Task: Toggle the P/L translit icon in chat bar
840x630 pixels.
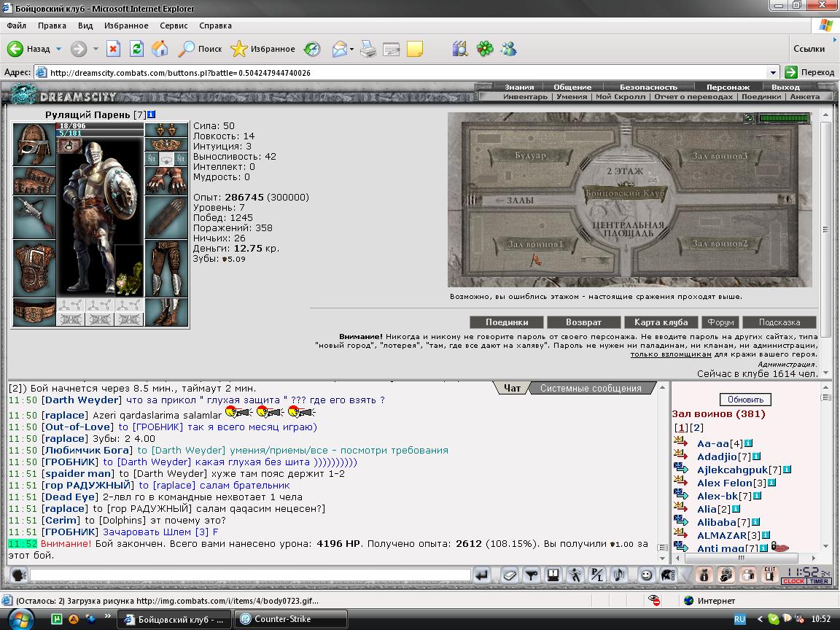Action: pyautogui.click(x=596, y=575)
